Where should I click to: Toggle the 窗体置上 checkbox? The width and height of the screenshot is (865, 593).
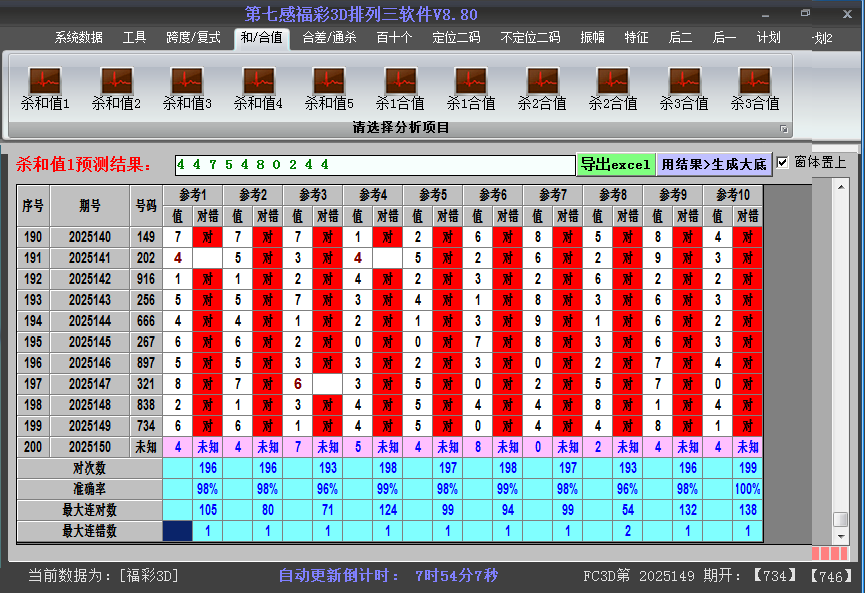pyautogui.click(x=782, y=162)
